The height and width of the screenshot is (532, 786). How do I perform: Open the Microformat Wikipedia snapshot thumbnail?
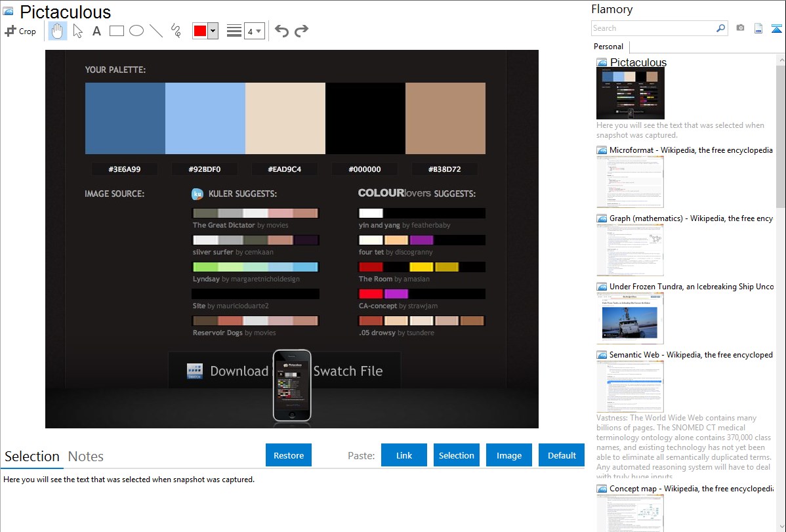point(630,182)
